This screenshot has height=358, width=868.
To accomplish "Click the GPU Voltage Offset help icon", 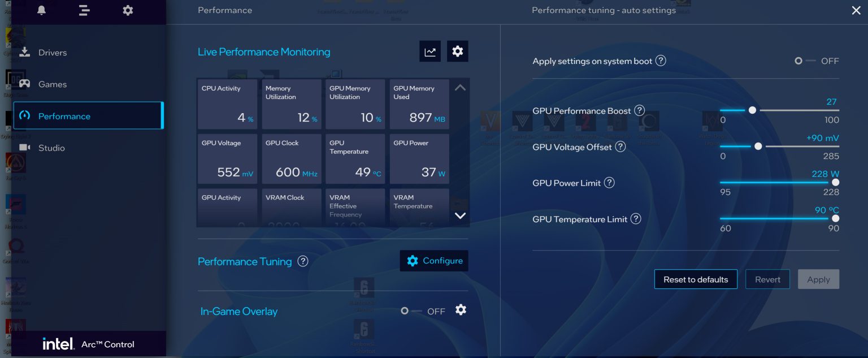I will [x=620, y=146].
